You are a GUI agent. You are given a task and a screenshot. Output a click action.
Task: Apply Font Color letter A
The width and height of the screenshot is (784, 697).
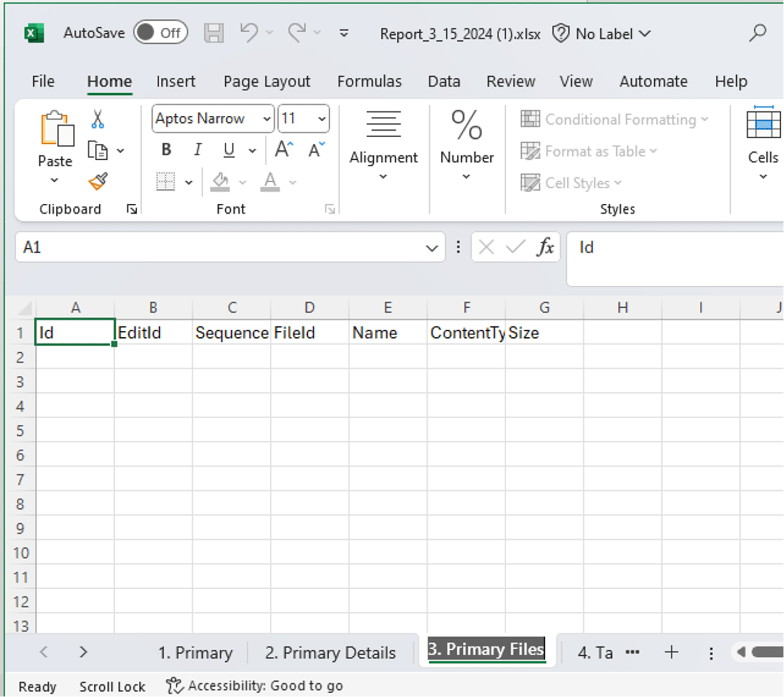[x=270, y=182]
